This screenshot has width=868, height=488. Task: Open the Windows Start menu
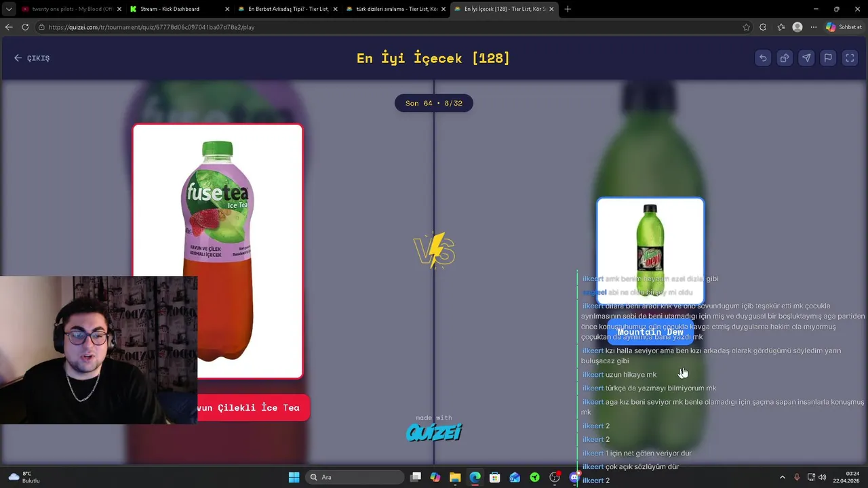coord(294,477)
